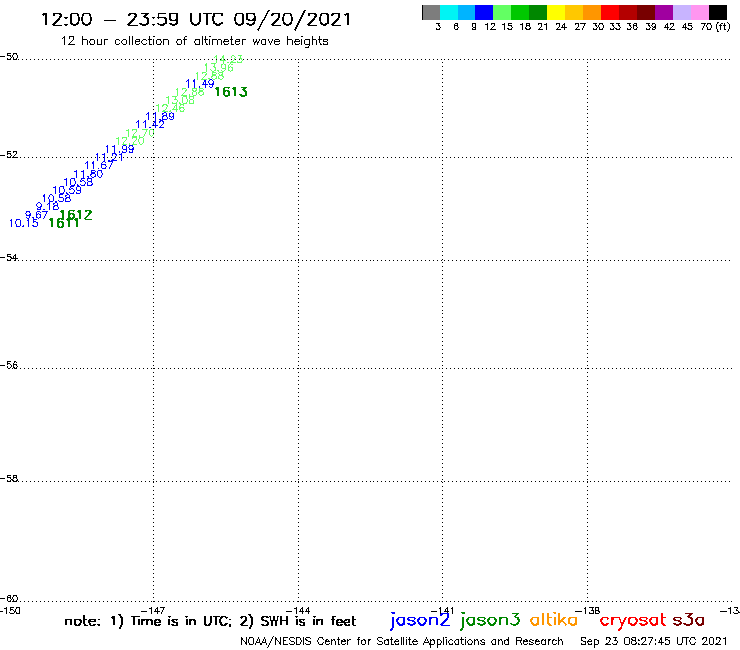Click the -58 latitude axis label
The width and height of the screenshot is (740, 650).
9,479
